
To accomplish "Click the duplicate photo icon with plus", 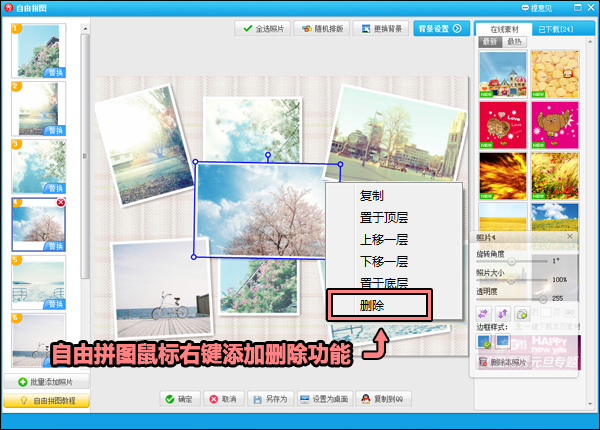I will pos(522,314).
